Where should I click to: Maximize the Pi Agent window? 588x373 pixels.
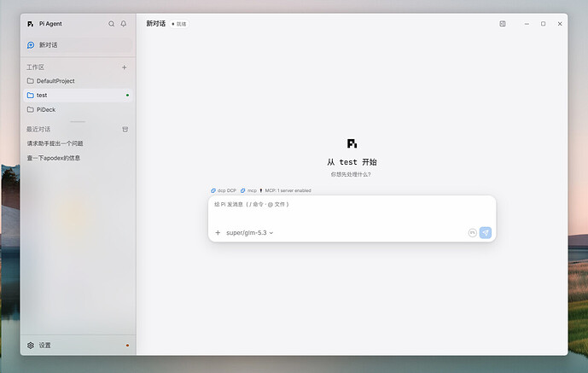point(543,24)
